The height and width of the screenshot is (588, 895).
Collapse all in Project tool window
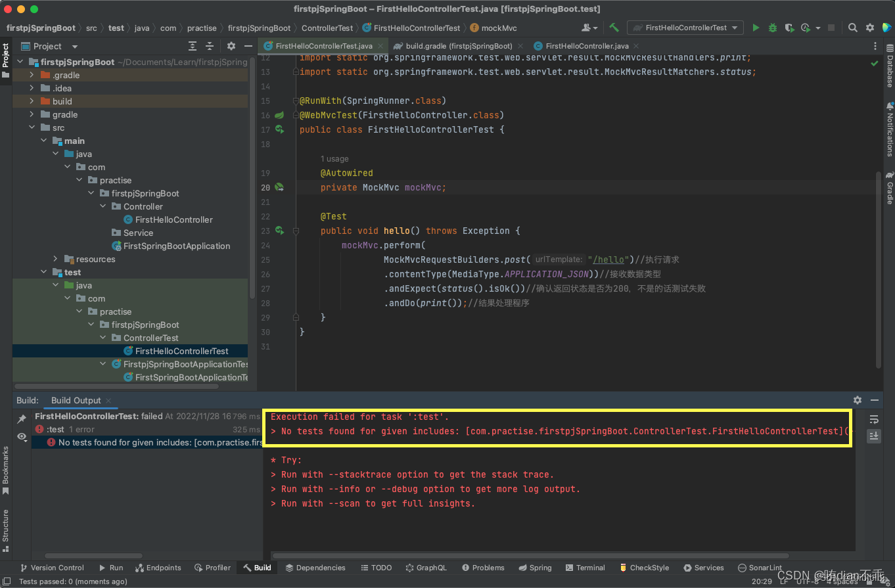pyautogui.click(x=210, y=46)
